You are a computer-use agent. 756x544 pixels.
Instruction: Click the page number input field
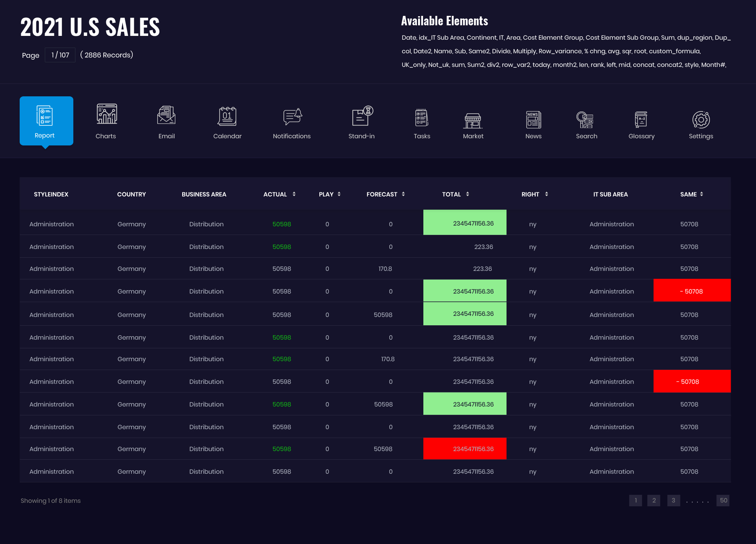pyautogui.click(x=60, y=55)
